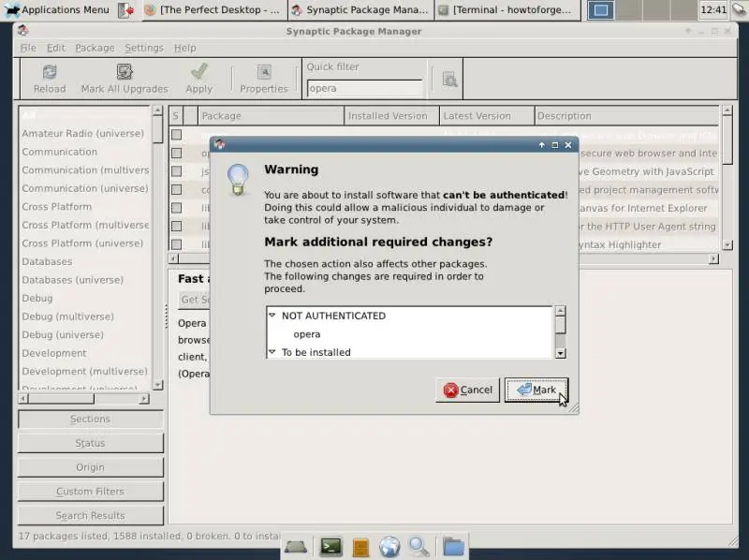Open the Help menu
Screen dimensions: 749x560
coord(184,48)
